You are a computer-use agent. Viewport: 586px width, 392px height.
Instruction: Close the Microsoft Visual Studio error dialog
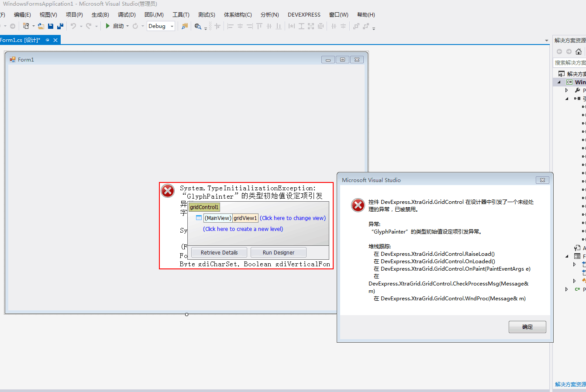[x=542, y=180]
